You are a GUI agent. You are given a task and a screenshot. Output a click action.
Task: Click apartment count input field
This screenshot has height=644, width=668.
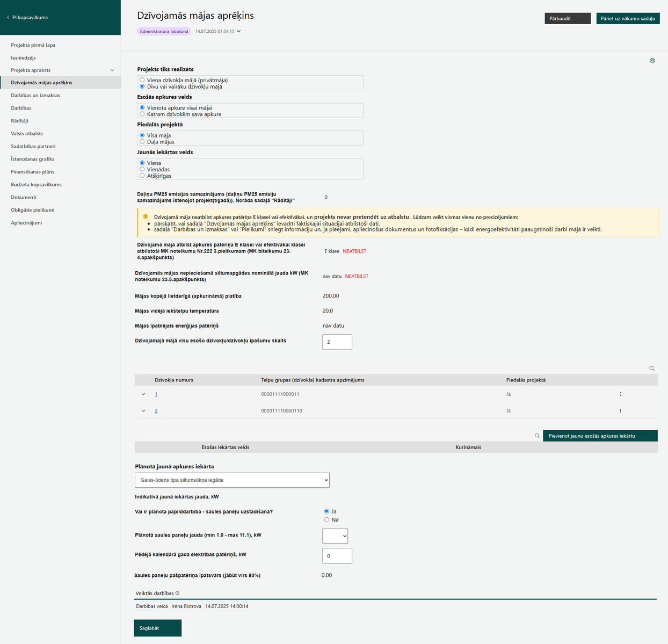(x=337, y=342)
